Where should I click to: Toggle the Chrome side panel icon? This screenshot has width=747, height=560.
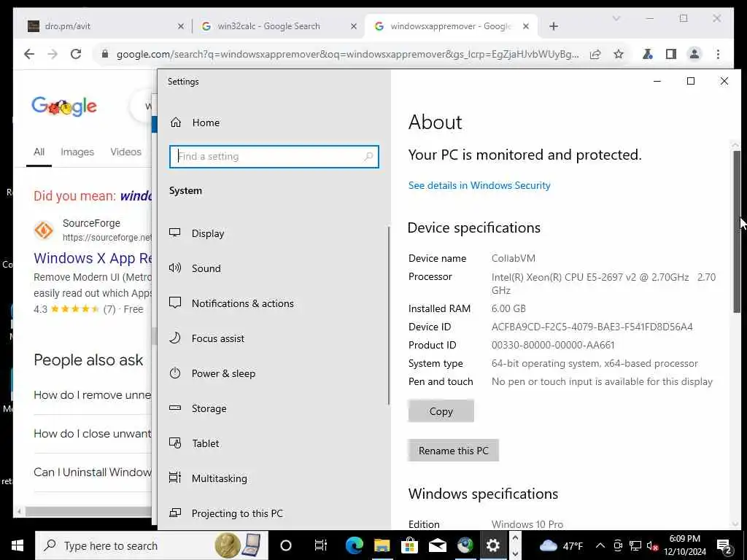point(671,54)
